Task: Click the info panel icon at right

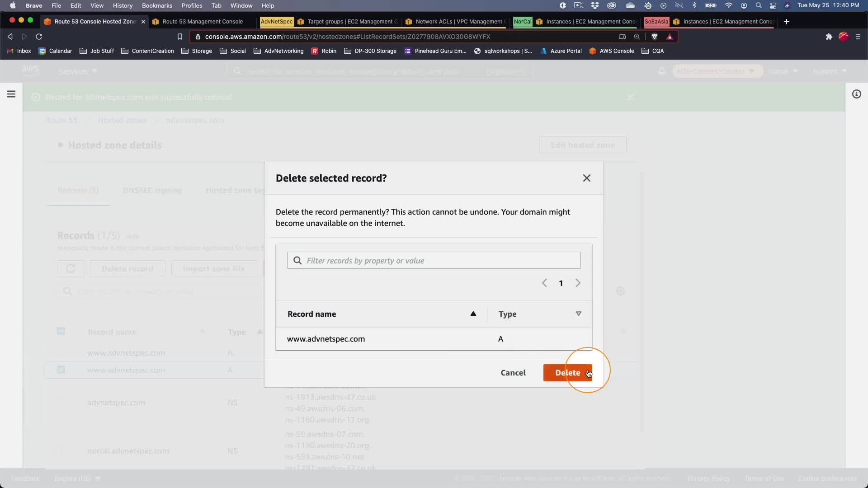Action: 856,94
